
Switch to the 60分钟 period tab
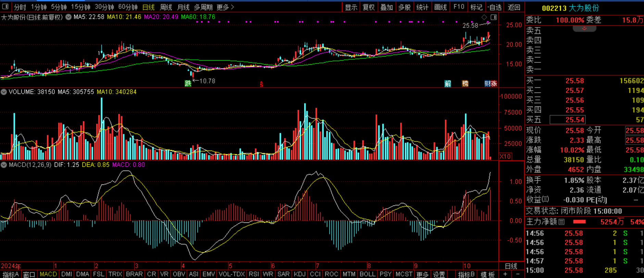[x=128, y=7]
